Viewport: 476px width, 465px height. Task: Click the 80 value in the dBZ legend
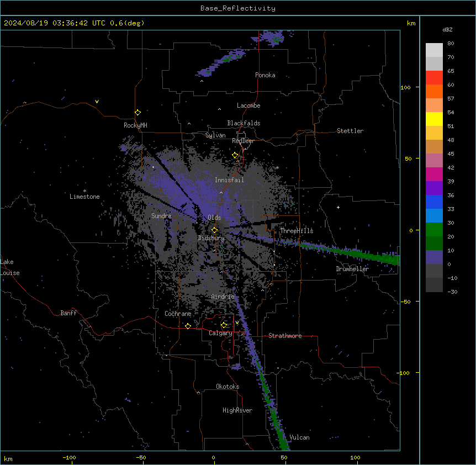click(451, 44)
